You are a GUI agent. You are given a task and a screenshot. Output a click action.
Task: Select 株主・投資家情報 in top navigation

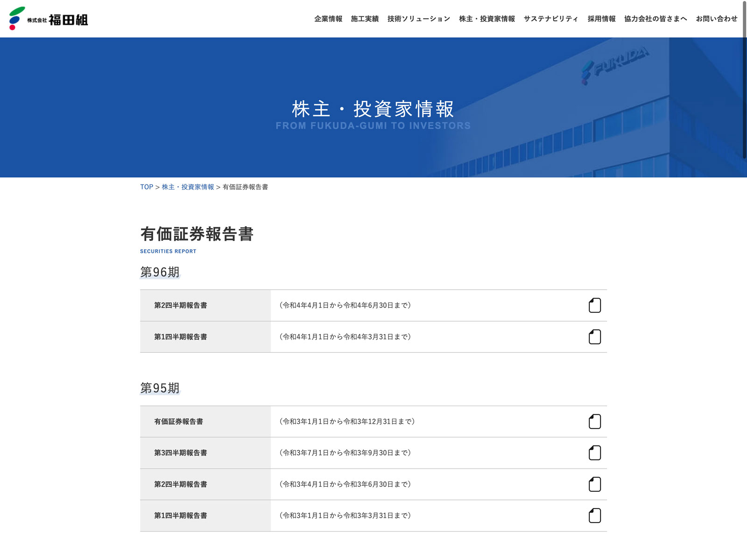pos(487,19)
